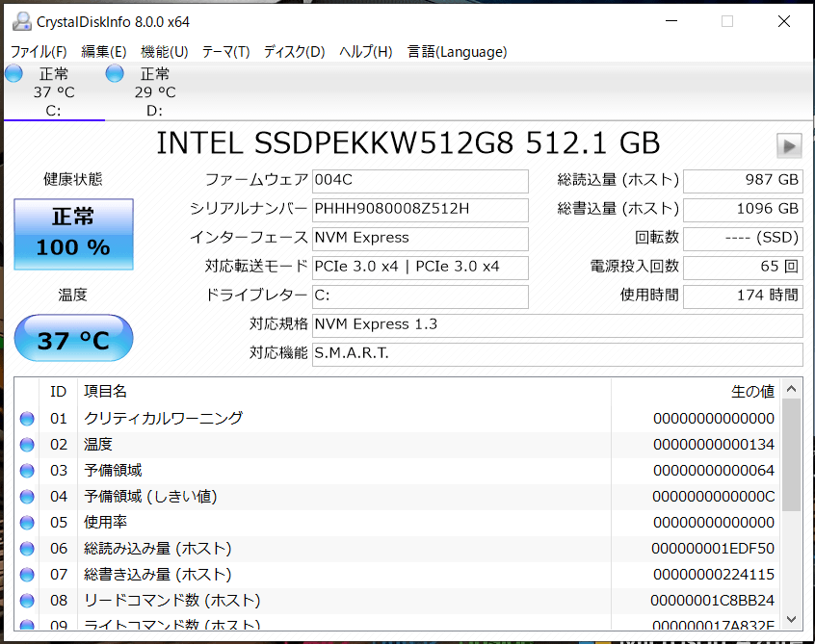Click the next disk arrow button
The width and height of the screenshot is (815, 644).
coord(789,145)
